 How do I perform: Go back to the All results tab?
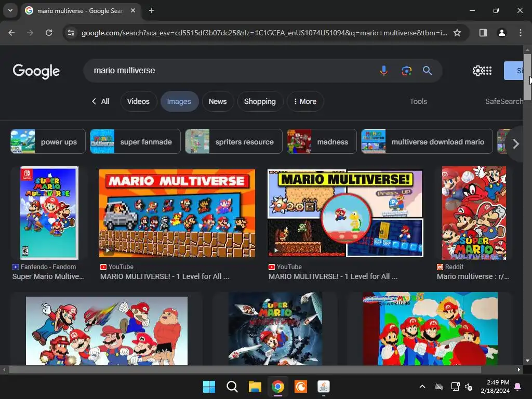pos(101,101)
